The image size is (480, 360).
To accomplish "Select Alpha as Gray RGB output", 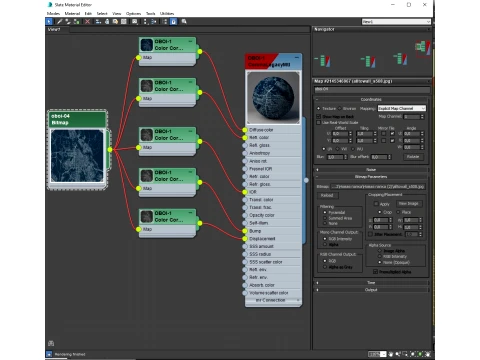I will (325, 267).
